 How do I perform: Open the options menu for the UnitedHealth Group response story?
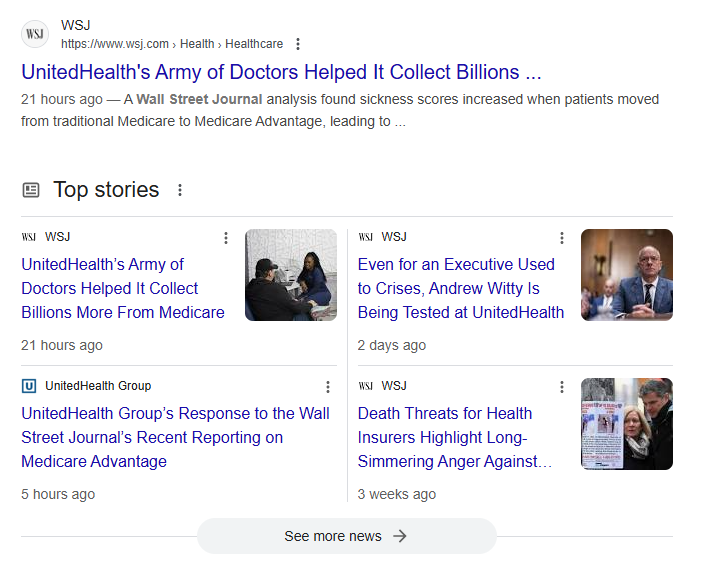point(328,387)
